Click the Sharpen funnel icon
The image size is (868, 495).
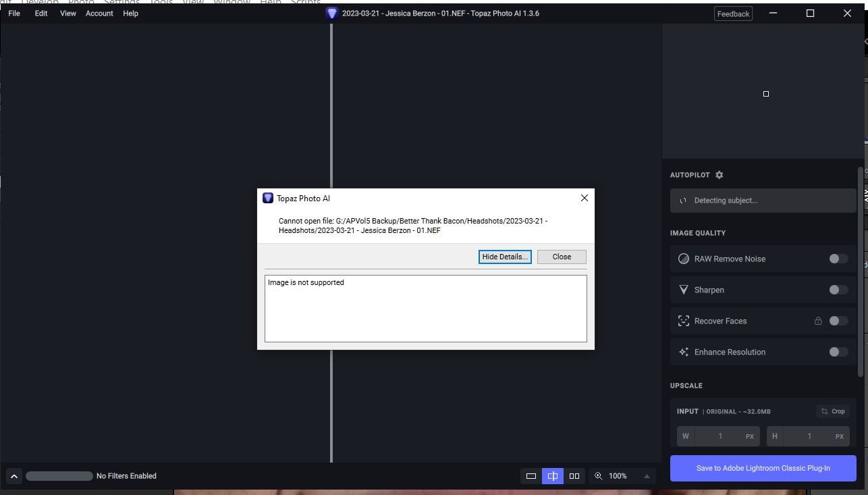pyautogui.click(x=683, y=290)
